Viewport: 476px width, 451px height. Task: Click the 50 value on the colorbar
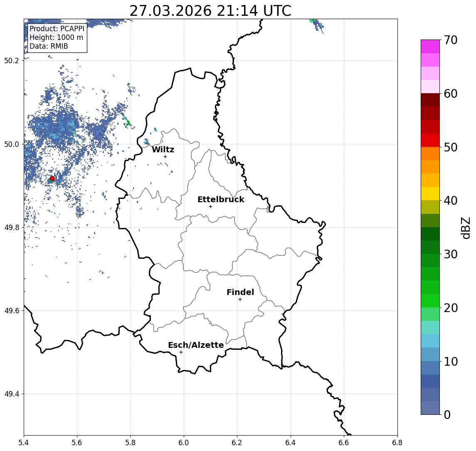(451, 147)
